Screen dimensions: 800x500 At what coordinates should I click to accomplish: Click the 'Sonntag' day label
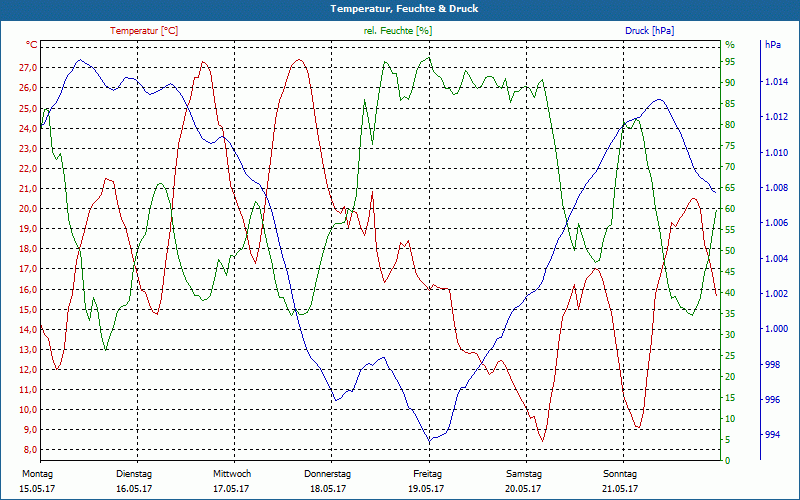pyautogui.click(x=620, y=474)
